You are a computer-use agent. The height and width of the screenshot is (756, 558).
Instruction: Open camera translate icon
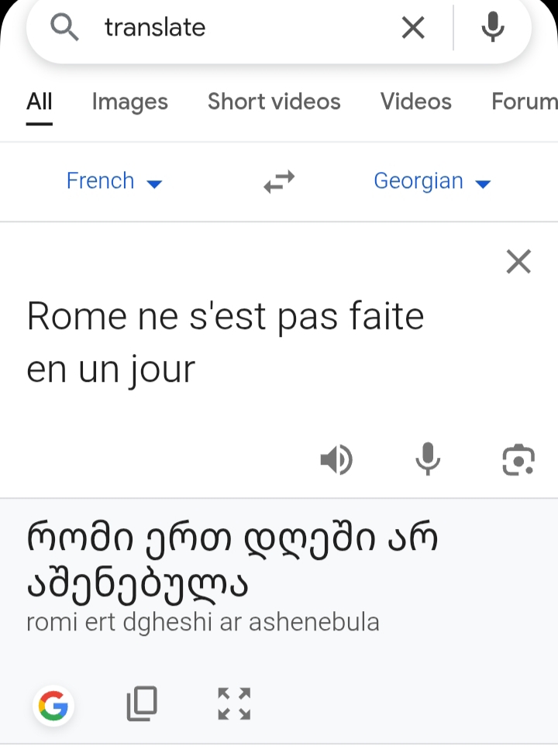(518, 460)
